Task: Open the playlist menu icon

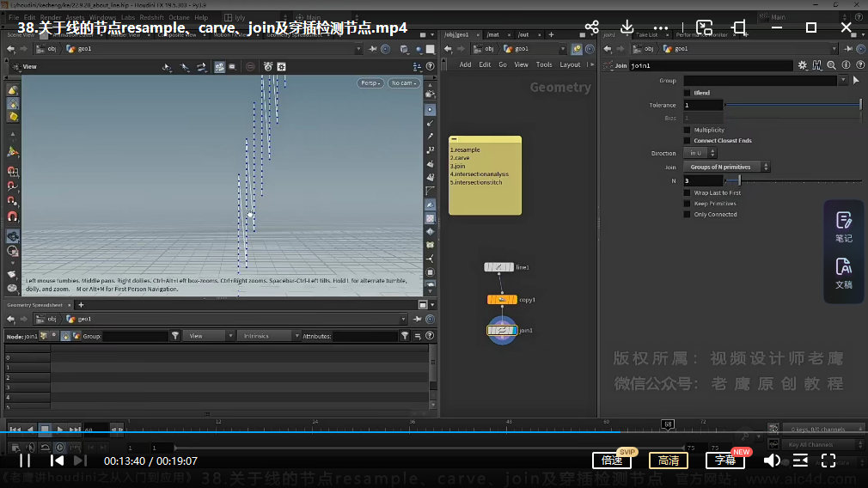Action: pos(800,461)
